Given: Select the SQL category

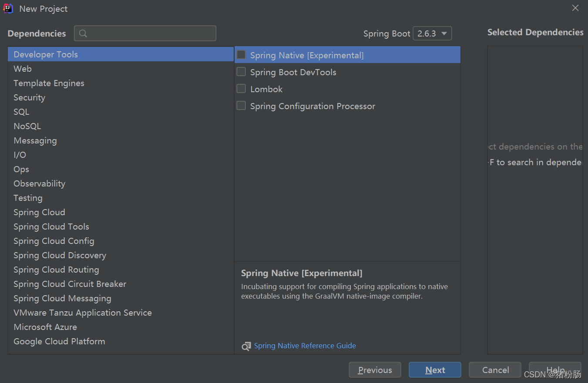Looking at the screenshot, I should coord(21,112).
